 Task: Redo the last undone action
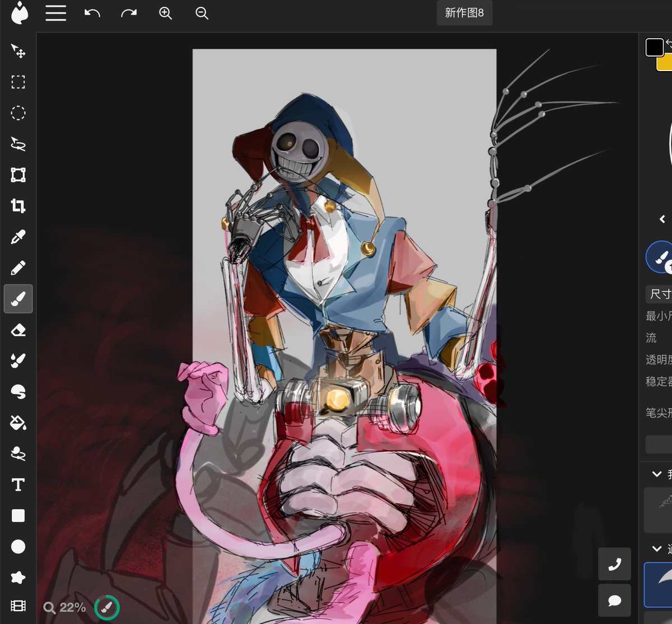point(129,13)
